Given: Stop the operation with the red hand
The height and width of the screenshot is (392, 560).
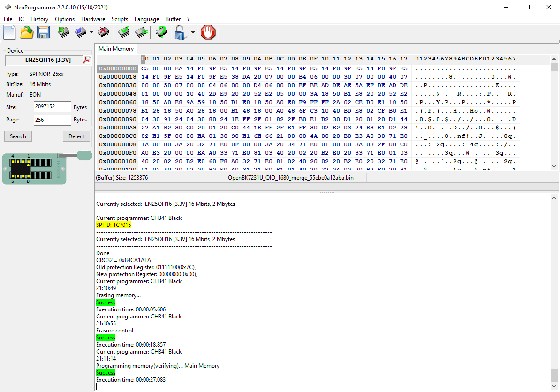Looking at the screenshot, I should 208,32.
